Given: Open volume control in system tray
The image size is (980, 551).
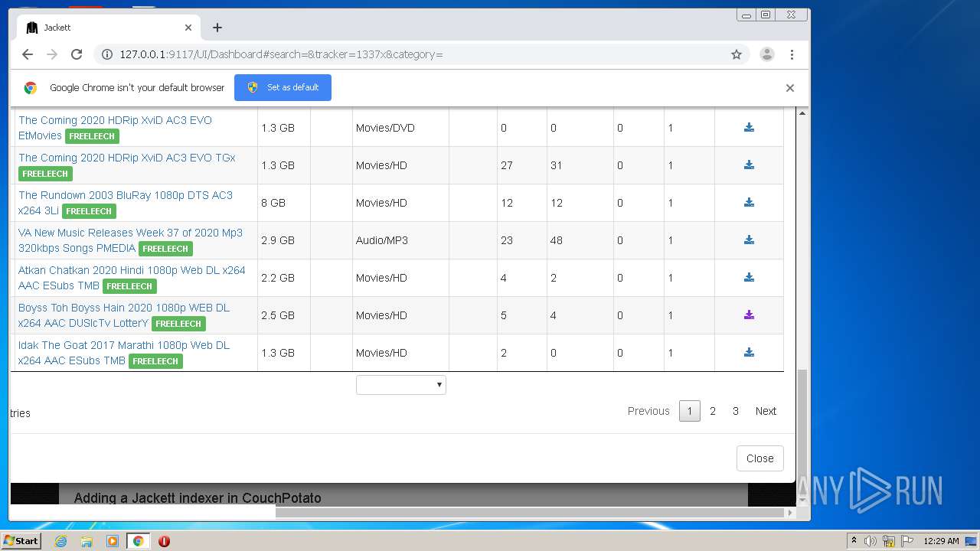Looking at the screenshot, I should click(871, 541).
